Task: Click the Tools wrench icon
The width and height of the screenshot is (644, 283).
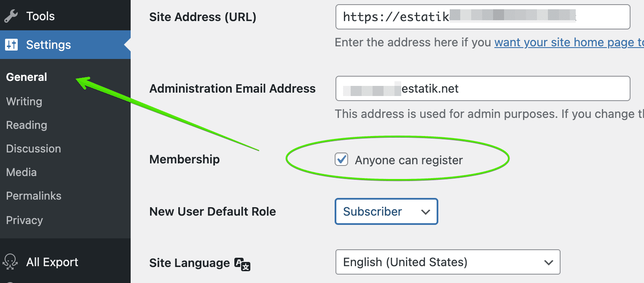Action: tap(11, 16)
